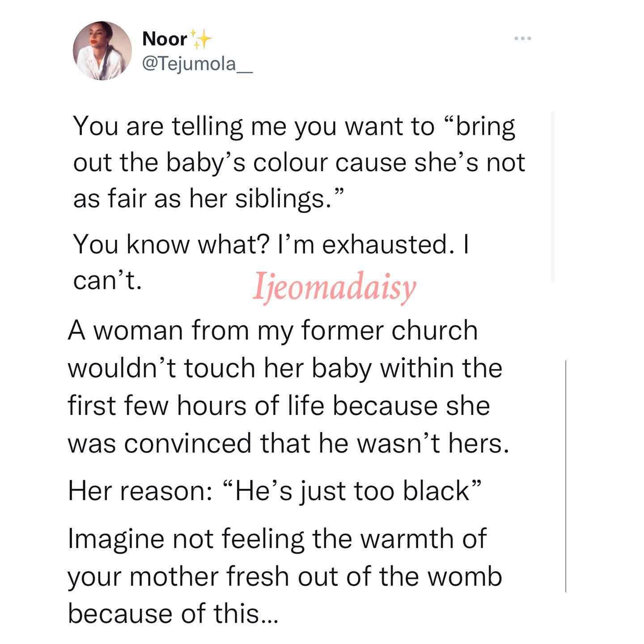Click the line "wouldn't touch her baby within the"
Image resolution: width=644 pixels, height=644 pixels.
pyautogui.click(x=285, y=369)
